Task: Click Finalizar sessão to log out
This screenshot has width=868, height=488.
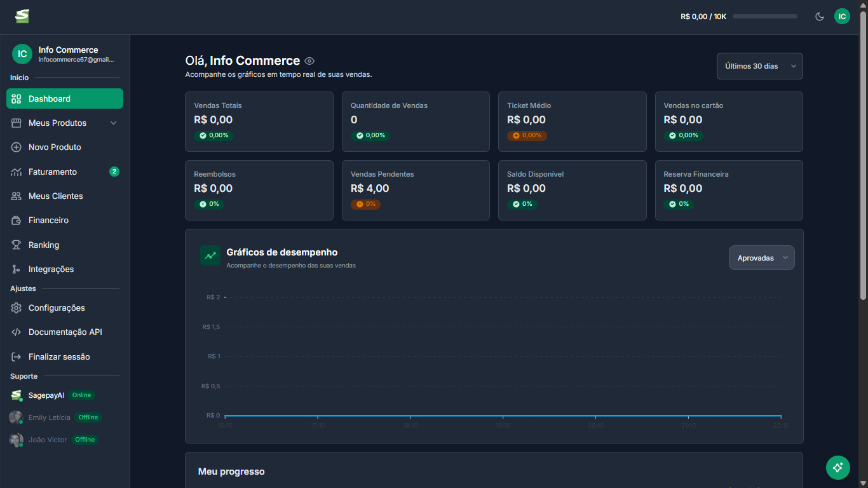Action: (59, 357)
